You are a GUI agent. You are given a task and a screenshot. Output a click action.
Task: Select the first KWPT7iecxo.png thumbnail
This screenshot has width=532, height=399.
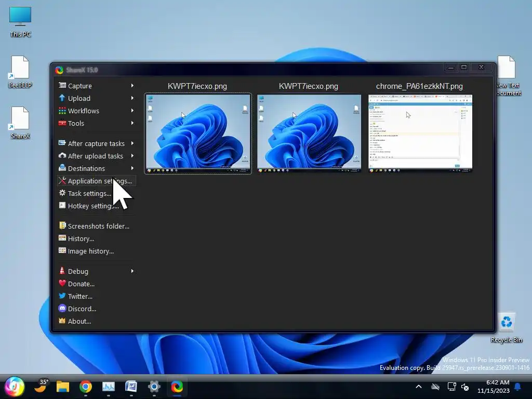pyautogui.click(x=198, y=134)
